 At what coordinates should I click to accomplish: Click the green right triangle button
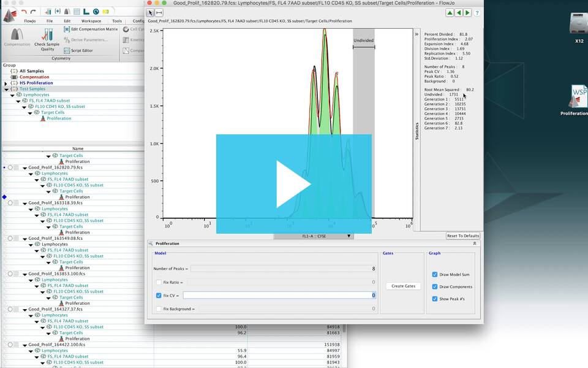[467, 13]
